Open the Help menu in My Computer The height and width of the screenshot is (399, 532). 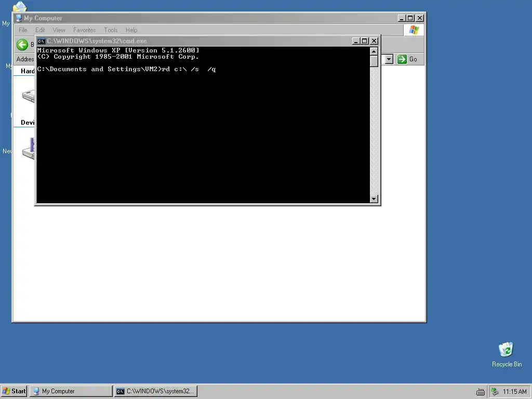pos(131,30)
